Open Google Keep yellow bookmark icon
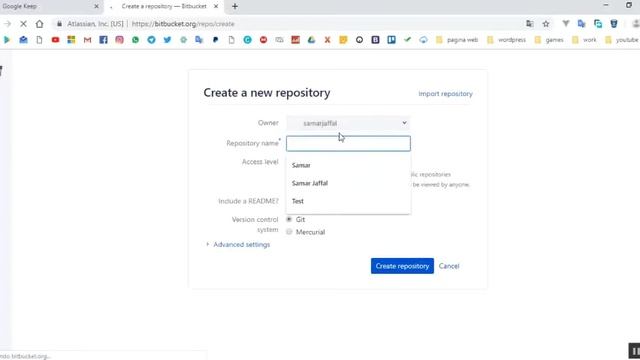Image resolution: width=640 pixels, height=360 pixels. pos(343,40)
